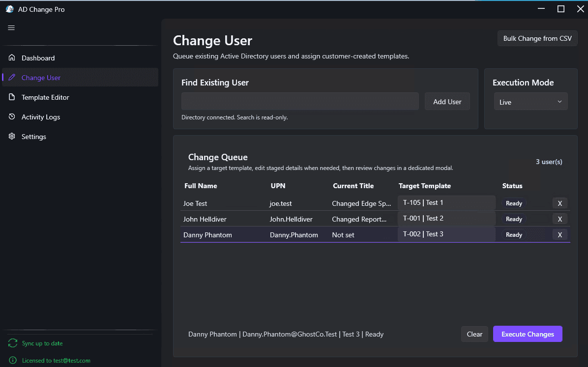
Task: Click the Full Name column header
Action: tap(201, 186)
